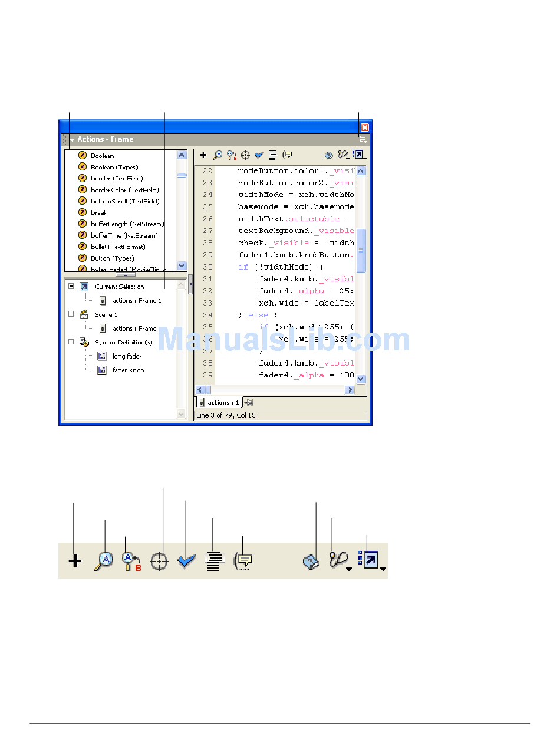
Task: Collapse the Symbol Definition(s) tree node
Action: click(71, 342)
